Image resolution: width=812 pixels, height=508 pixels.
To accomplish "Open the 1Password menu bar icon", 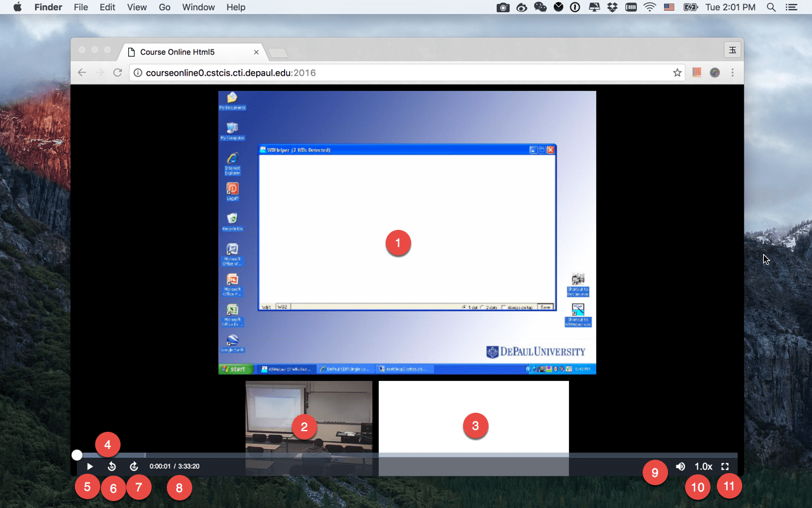I will pos(576,7).
